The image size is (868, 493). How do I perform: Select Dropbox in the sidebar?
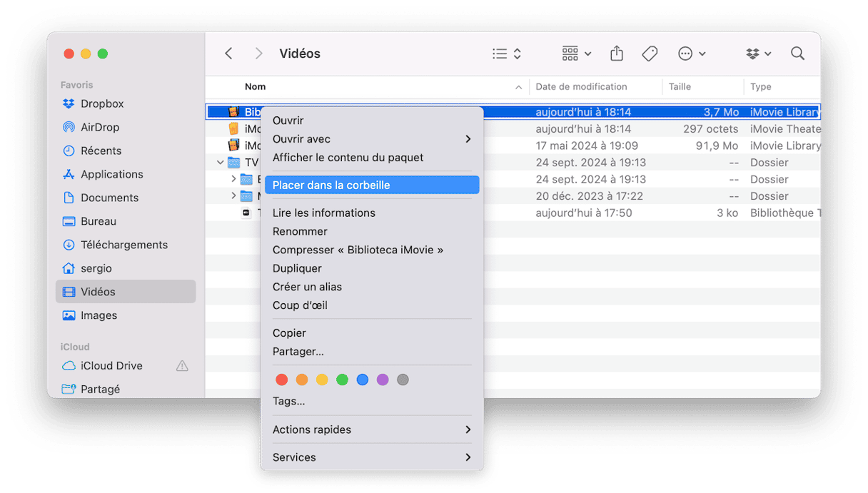(126, 103)
